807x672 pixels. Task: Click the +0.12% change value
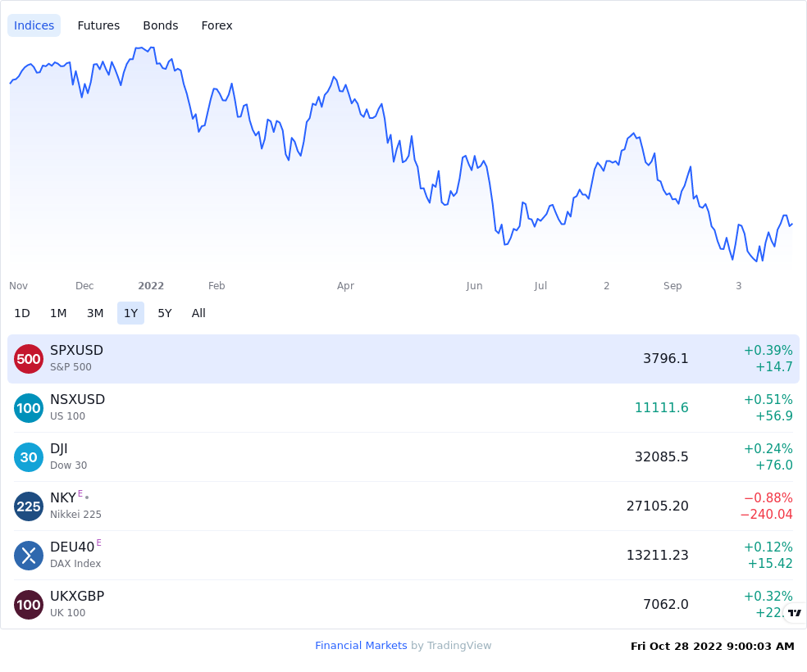pos(768,547)
